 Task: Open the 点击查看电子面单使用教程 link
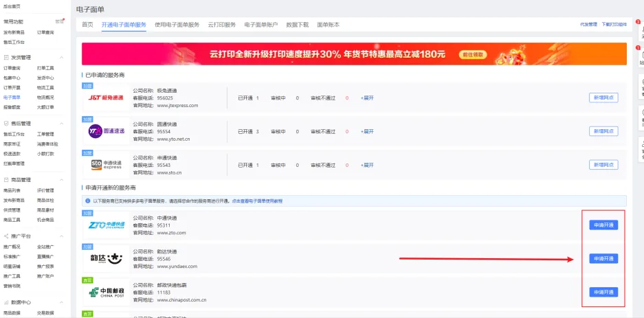pyautogui.click(x=257, y=201)
